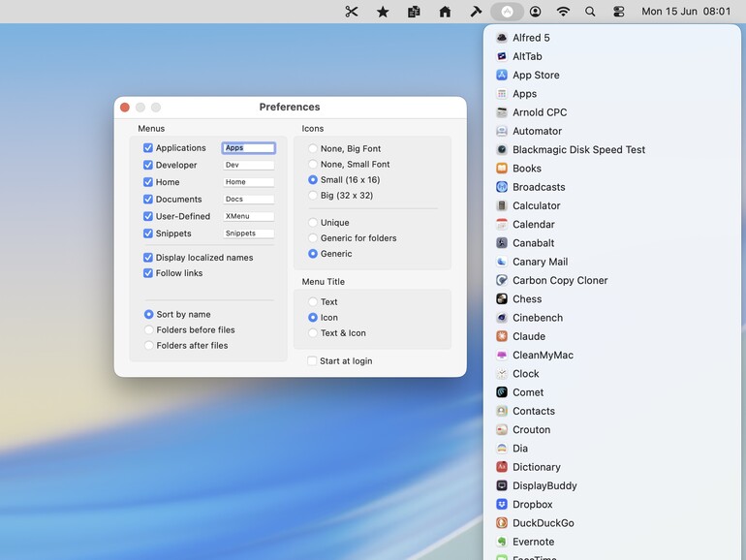The height and width of the screenshot is (560, 746).
Task: Uncheck the Developer menu checkbox
Action: click(x=148, y=165)
